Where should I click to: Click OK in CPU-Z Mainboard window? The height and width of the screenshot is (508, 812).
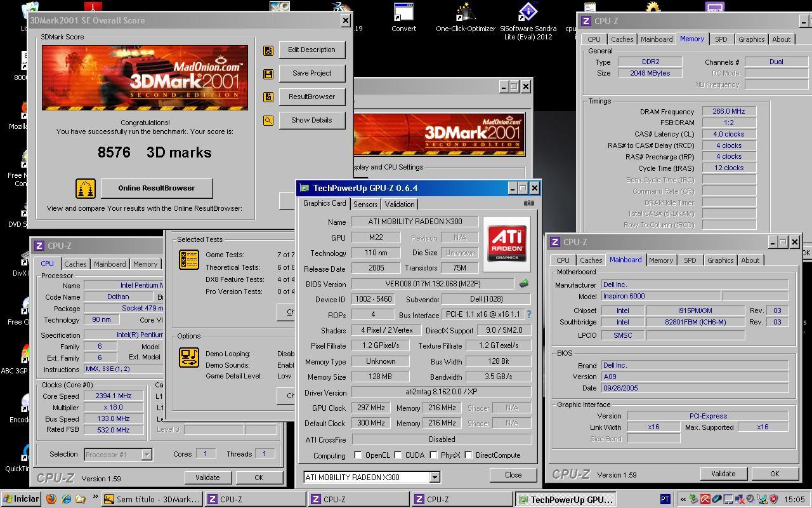pos(775,474)
